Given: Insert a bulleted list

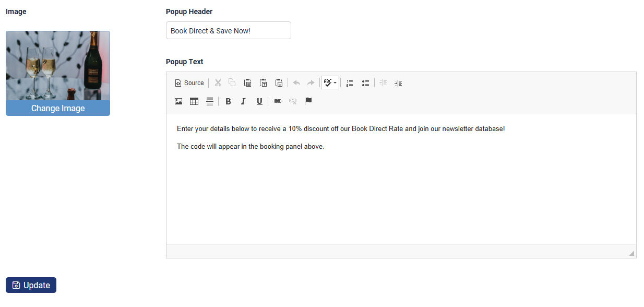Looking at the screenshot, I should point(365,83).
